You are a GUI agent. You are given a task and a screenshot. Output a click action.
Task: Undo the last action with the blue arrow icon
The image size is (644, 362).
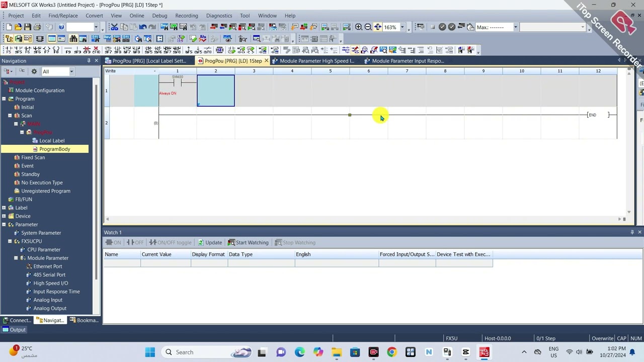tap(143, 27)
